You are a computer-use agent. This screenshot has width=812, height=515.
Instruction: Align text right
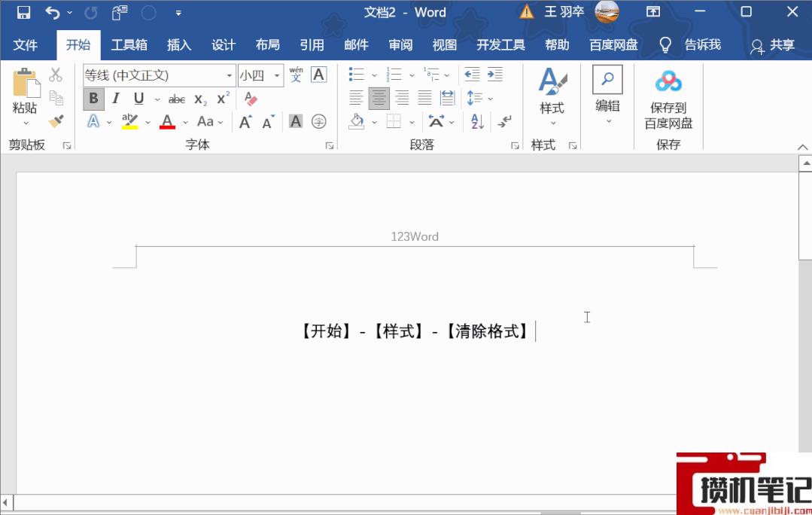pos(402,98)
